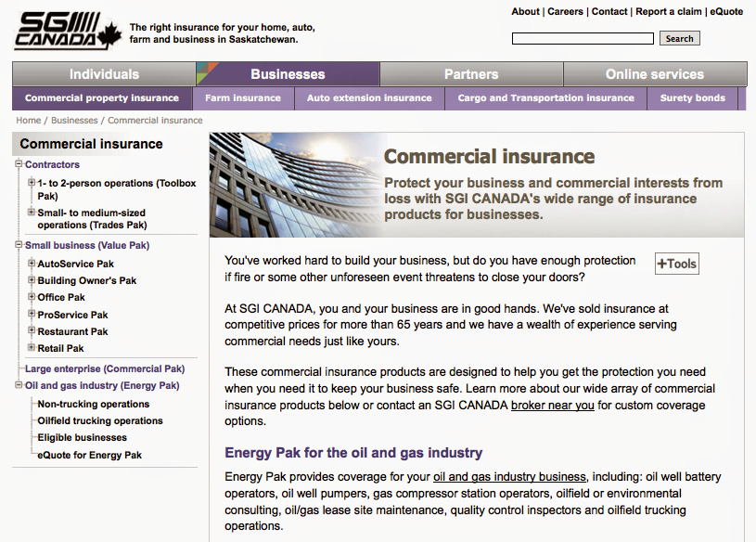Open Commercial insurance breadcrumb
Screen dimensions: 756x542
coord(155,120)
